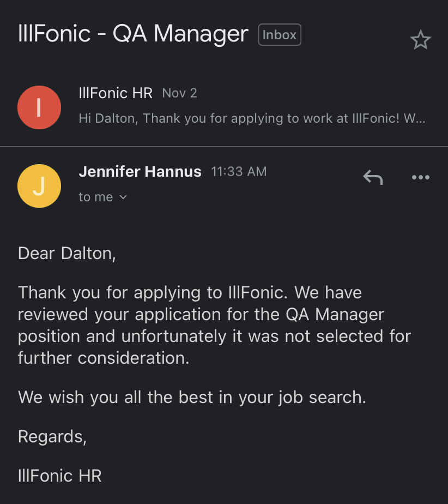Image resolution: width=448 pixels, height=504 pixels.
Task: Tap the "IllFonic - QA Manager" subject title
Action: pos(133,34)
